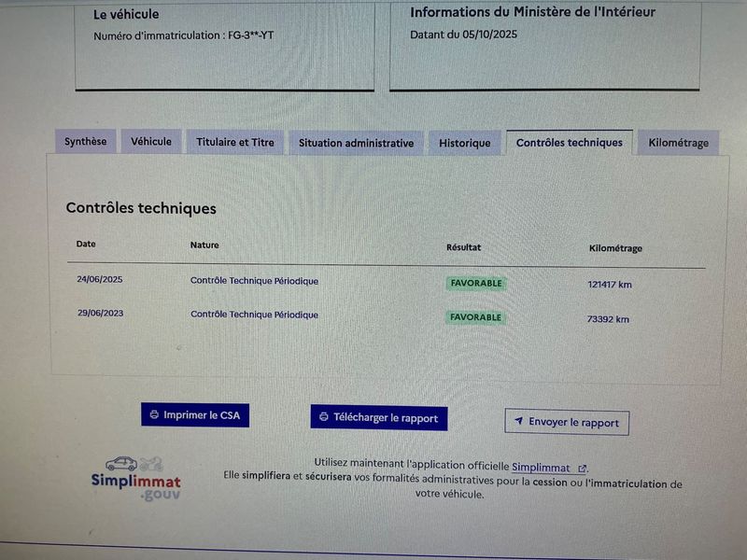747x560 pixels.
Task: Open the Synthèse tab
Action: (x=85, y=143)
